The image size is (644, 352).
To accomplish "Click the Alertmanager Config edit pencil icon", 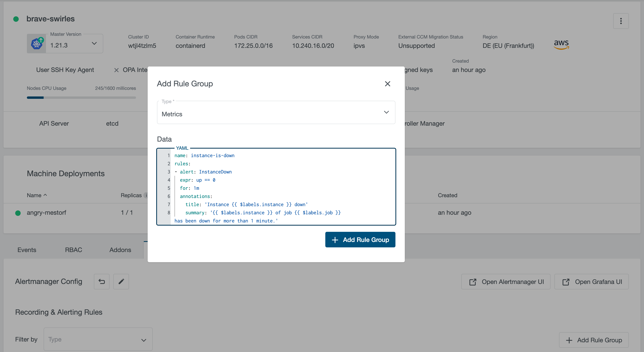I will (x=121, y=281).
